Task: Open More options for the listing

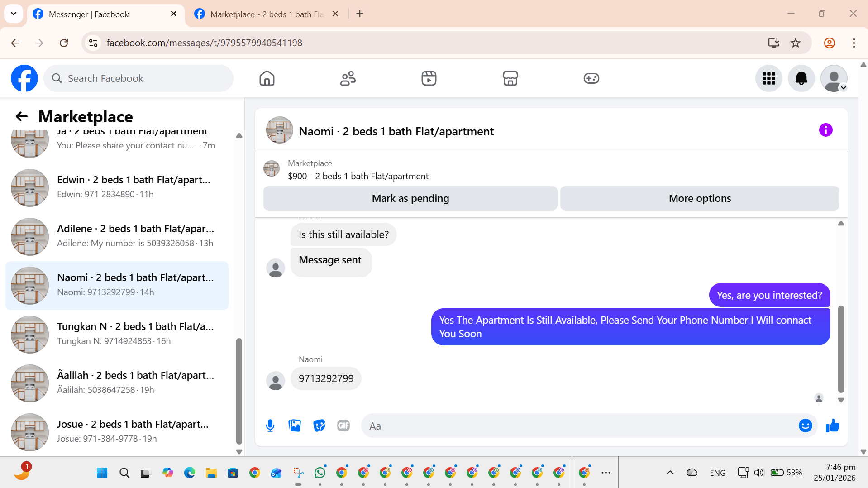Action: pos(700,198)
